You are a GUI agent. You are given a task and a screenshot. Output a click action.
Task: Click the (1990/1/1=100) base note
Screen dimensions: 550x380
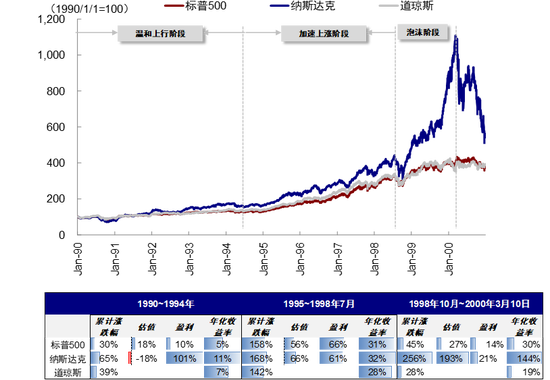(x=89, y=9)
